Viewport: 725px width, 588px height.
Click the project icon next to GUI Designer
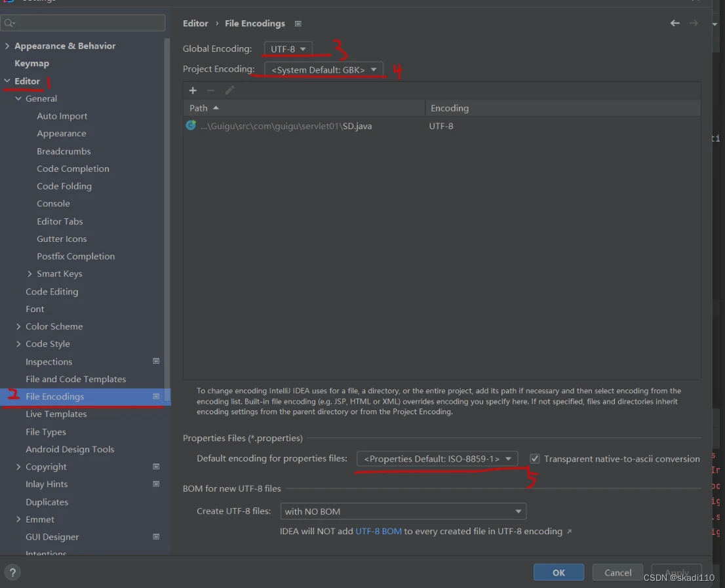[x=156, y=537]
